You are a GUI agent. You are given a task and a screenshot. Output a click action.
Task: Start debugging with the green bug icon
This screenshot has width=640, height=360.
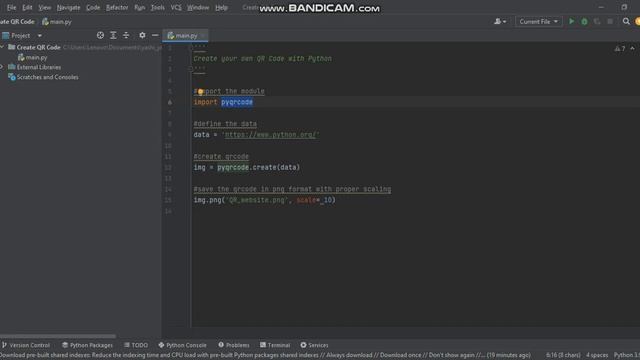584,21
